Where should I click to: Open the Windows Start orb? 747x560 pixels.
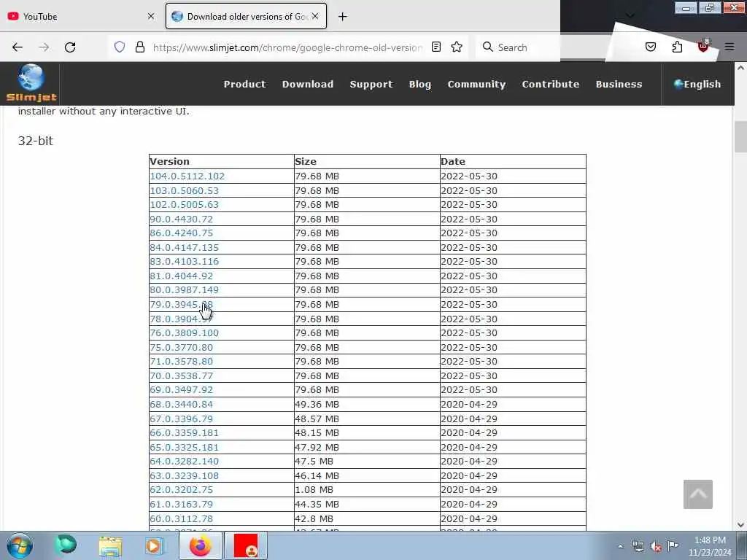pos(20,545)
